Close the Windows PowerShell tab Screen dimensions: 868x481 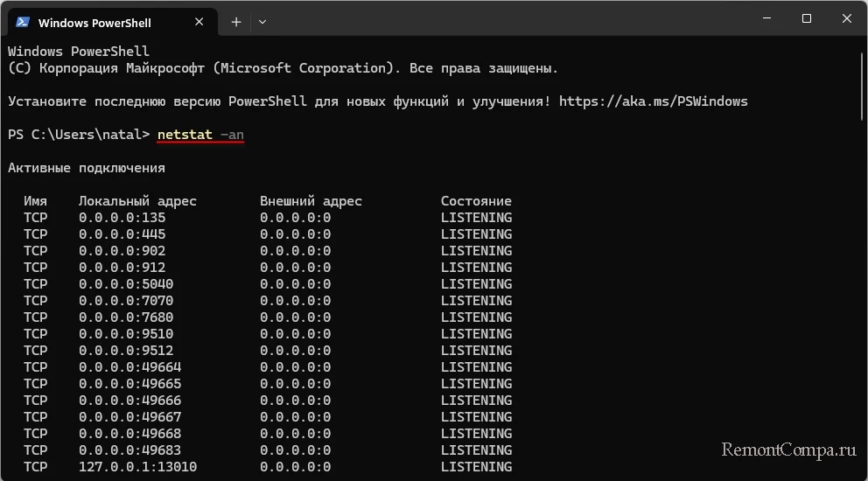coord(199,22)
